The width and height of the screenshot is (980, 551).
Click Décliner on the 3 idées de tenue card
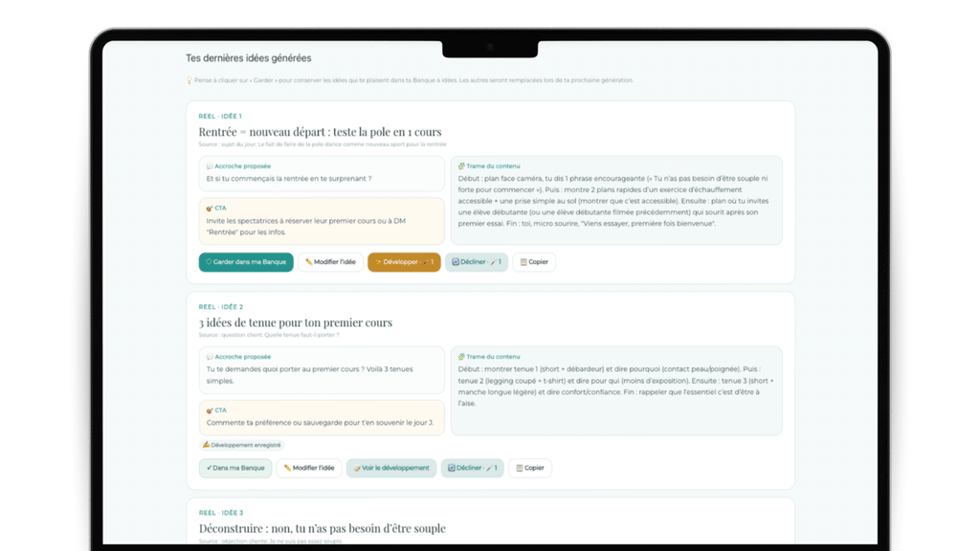pyautogui.click(x=473, y=468)
